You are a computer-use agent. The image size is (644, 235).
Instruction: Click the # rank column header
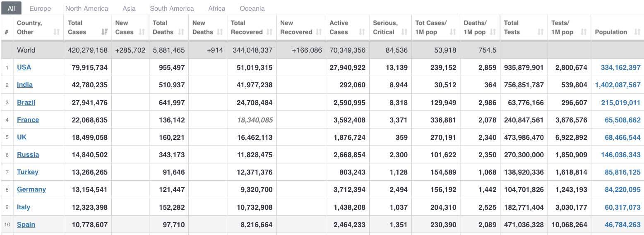coord(7,32)
